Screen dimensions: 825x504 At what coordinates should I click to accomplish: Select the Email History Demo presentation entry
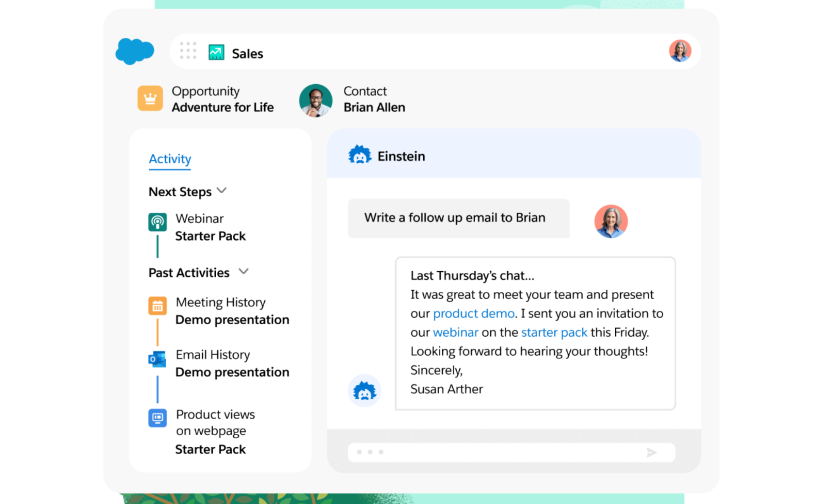point(232,372)
